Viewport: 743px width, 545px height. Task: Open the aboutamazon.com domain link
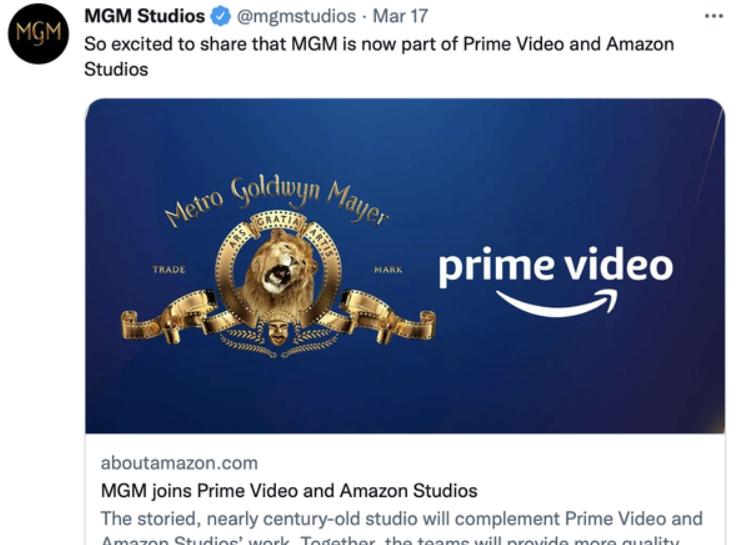point(179,463)
